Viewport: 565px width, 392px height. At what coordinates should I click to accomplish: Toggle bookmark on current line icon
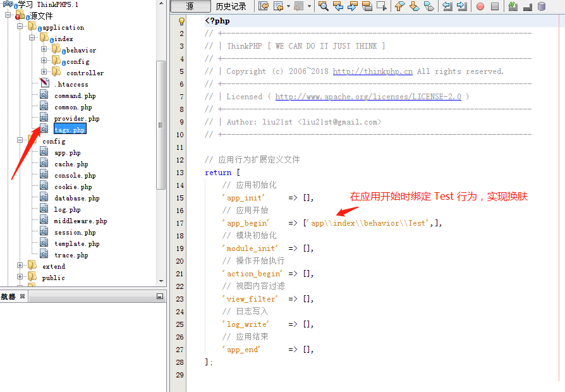pos(428,6)
